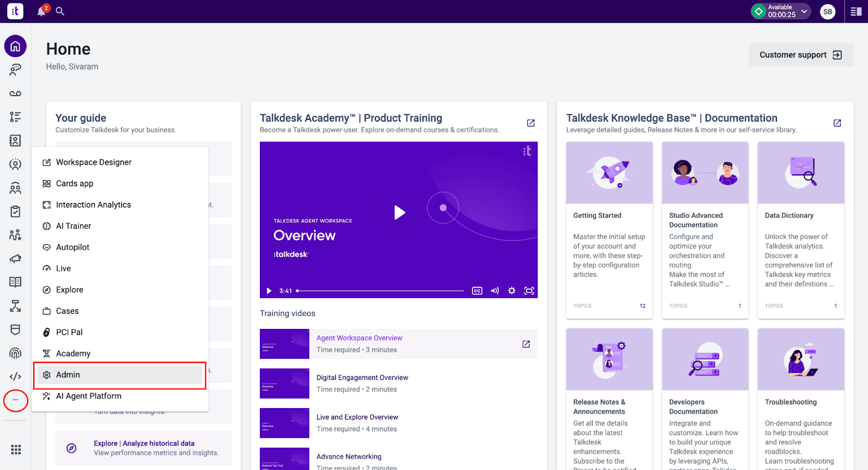Select Admin from the menu
This screenshot has width=868, height=470.
coord(120,375)
